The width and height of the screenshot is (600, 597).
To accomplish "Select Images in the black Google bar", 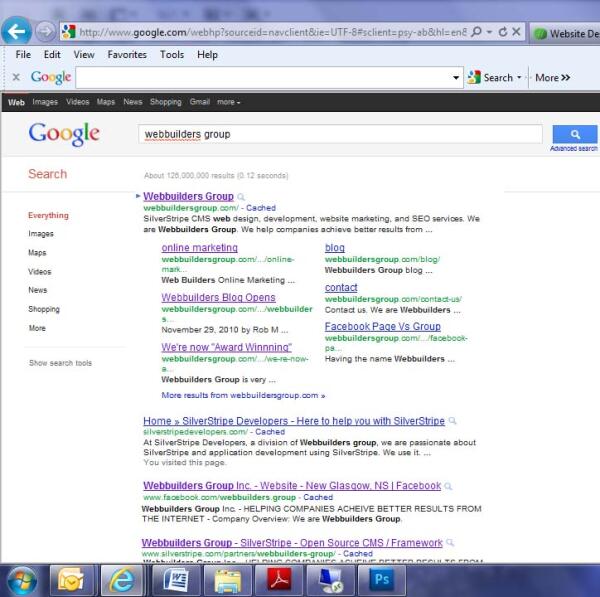I will point(45,102).
